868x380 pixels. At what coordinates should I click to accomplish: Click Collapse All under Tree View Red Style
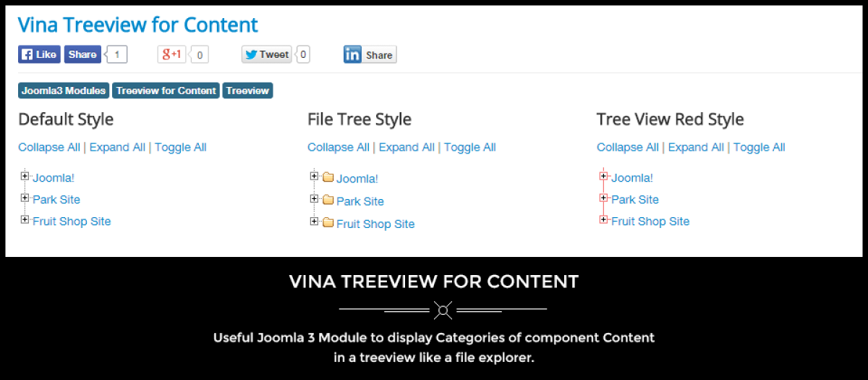tap(628, 147)
